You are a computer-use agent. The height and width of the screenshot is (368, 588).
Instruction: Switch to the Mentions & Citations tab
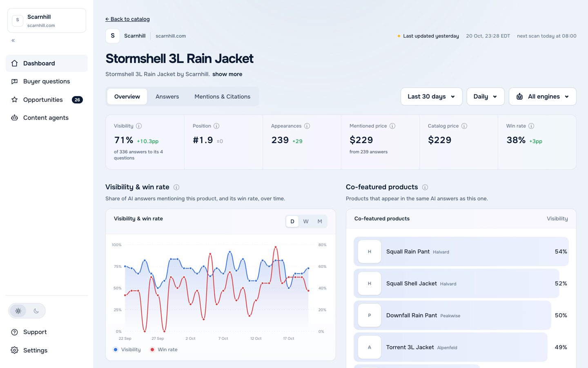point(222,96)
